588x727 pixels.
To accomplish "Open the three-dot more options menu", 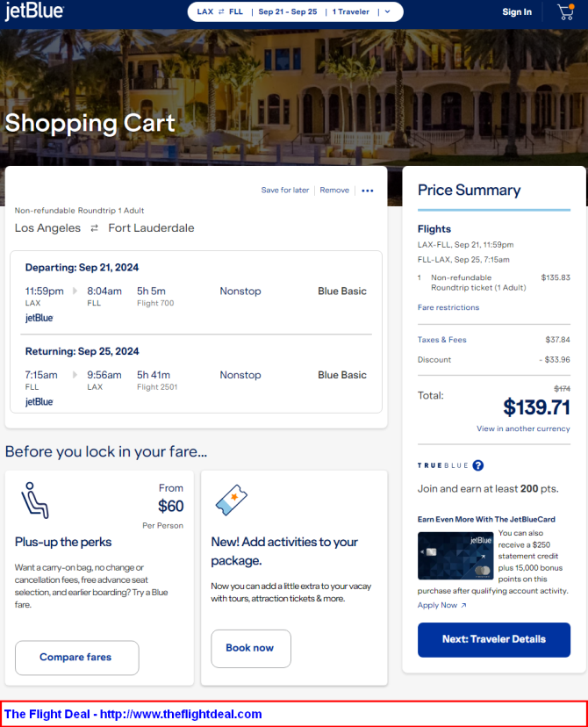I will (x=368, y=191).
